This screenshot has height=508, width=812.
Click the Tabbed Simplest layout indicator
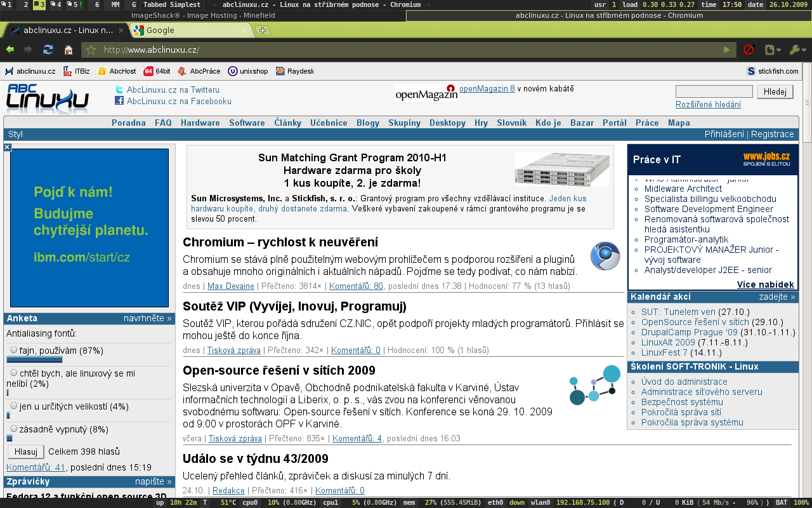(172, 4)
